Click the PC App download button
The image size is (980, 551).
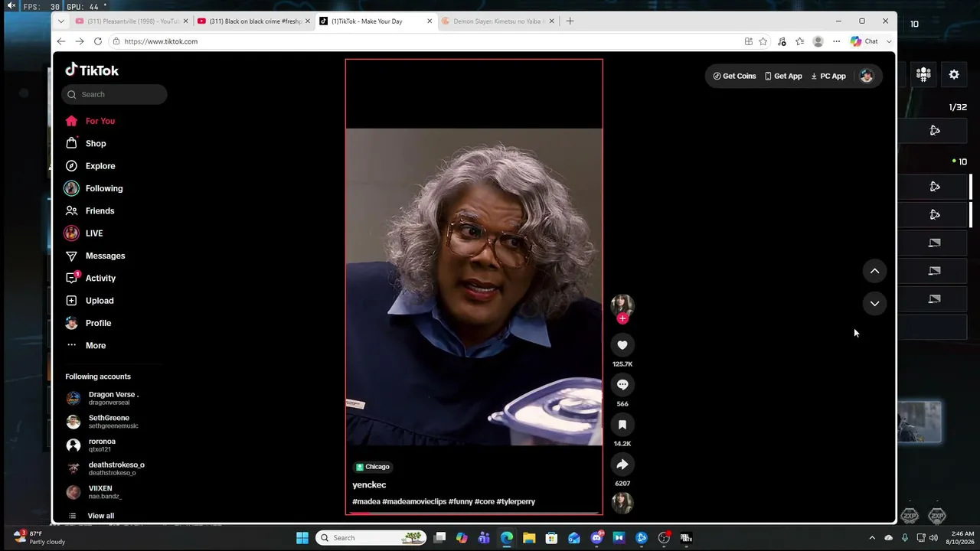pos(828,76)
